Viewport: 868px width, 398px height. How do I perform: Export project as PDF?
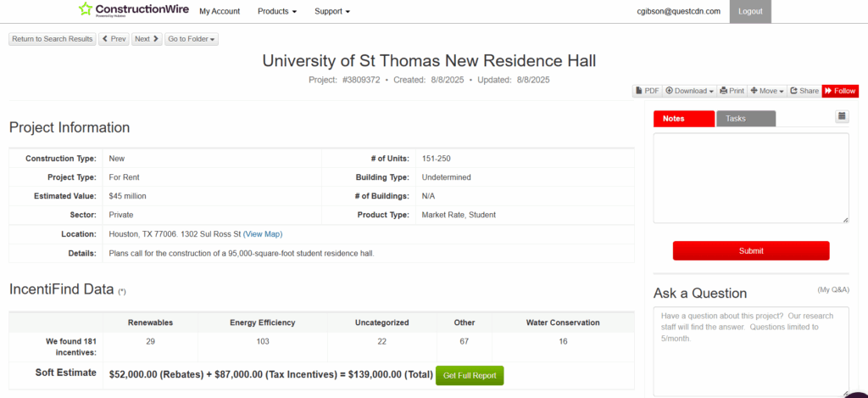648,91
